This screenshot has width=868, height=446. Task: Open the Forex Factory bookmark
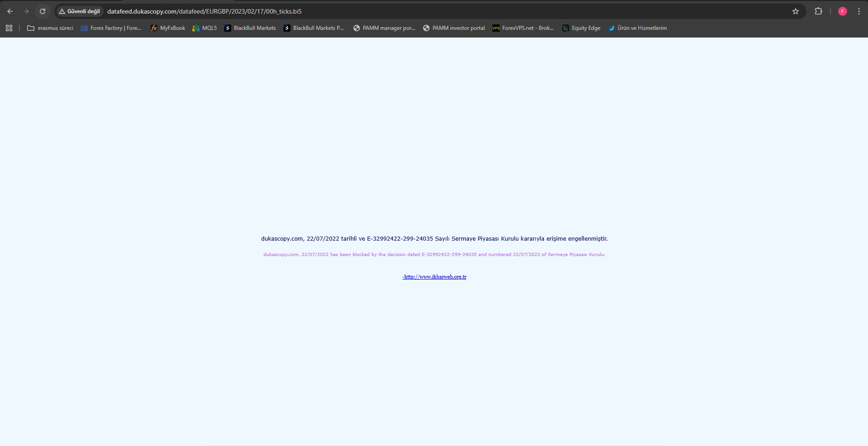click(x=111, y=28)
